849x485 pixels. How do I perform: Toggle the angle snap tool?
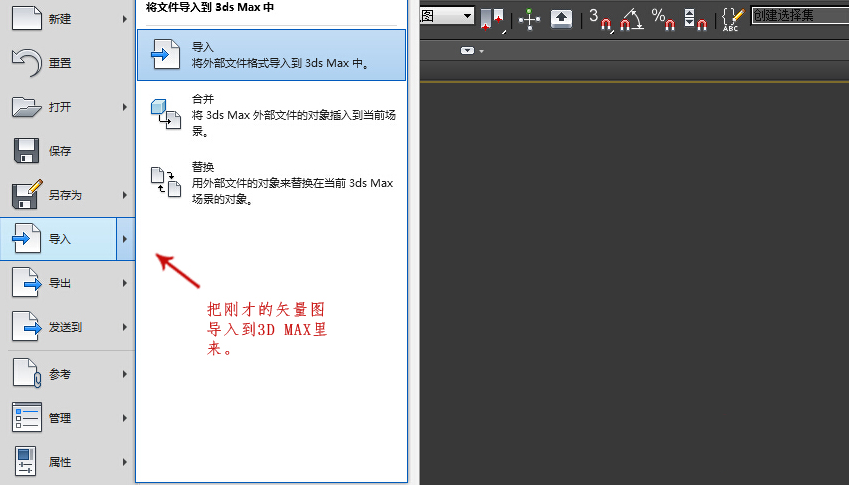pyautogui.click(x=631, y=19)
